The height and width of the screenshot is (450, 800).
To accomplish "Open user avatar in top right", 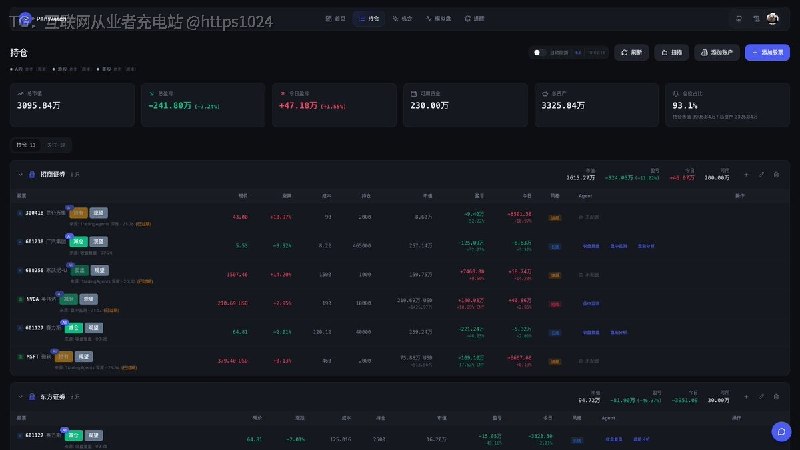I will tap(772, 18).
